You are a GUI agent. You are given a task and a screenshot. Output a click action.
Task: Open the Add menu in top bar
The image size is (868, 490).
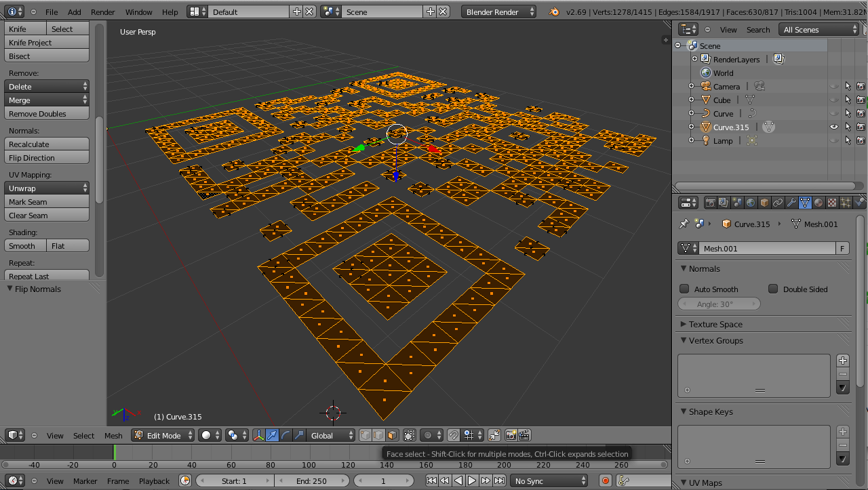(74, 11)
